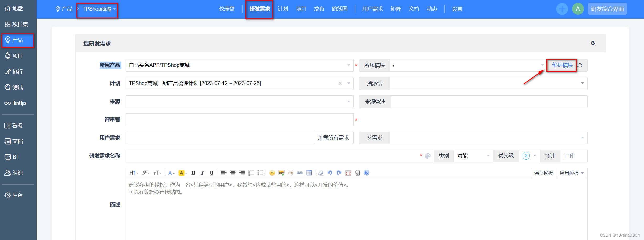
Task: Toggle bold formatting in editor
Action: tap(193, 173)
